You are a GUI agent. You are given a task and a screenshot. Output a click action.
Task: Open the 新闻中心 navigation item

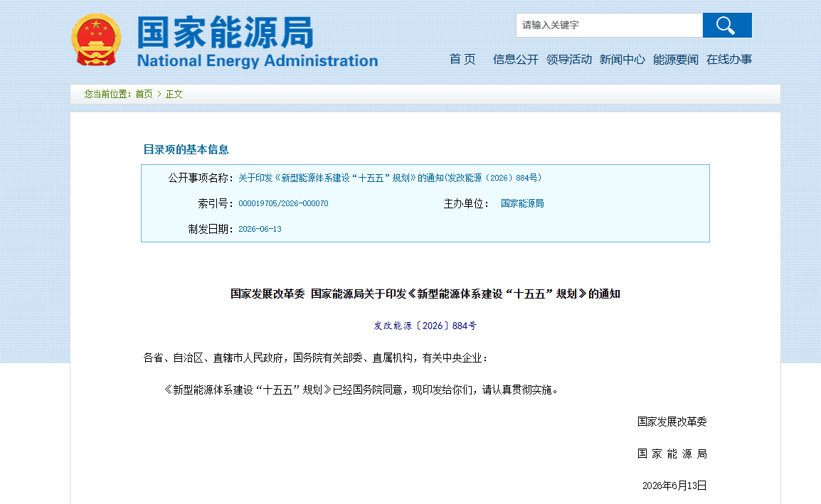622,59
